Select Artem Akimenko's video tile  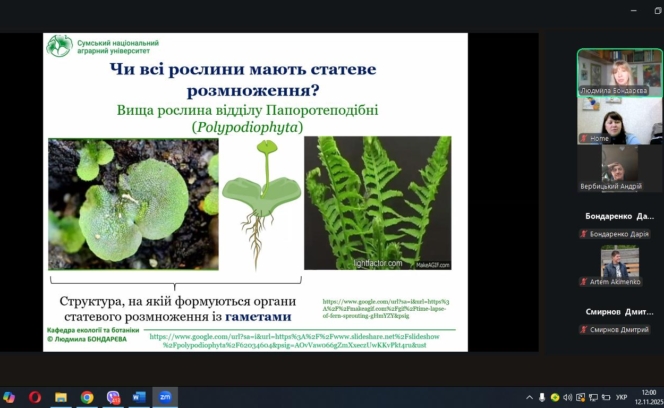coord(619,266)
